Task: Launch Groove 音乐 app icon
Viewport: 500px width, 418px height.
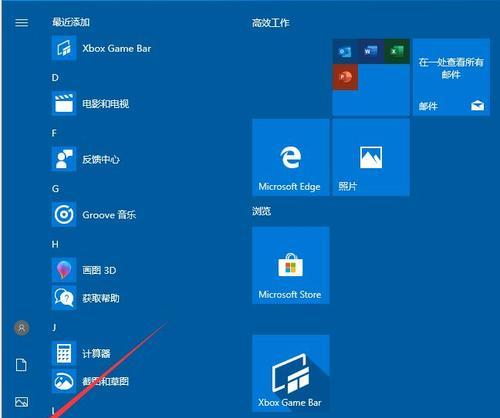Action: [64, 214]
